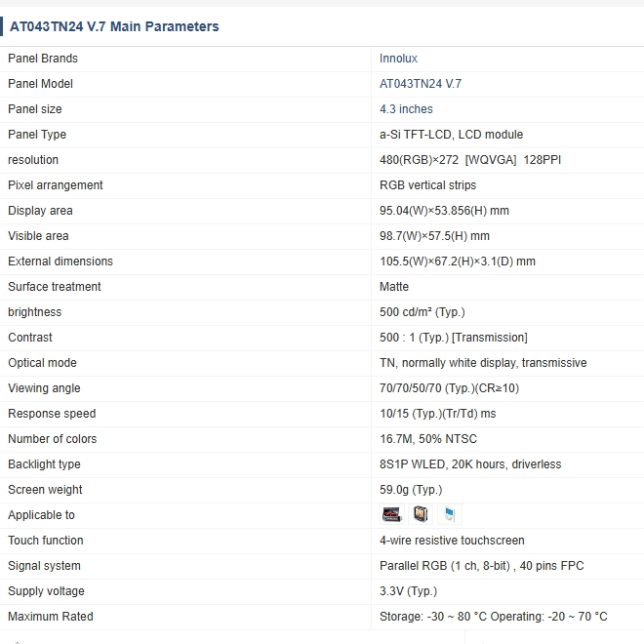Select the Pixel arrangement value text
The width and height of the screenshot is (644, 644).
427,185
